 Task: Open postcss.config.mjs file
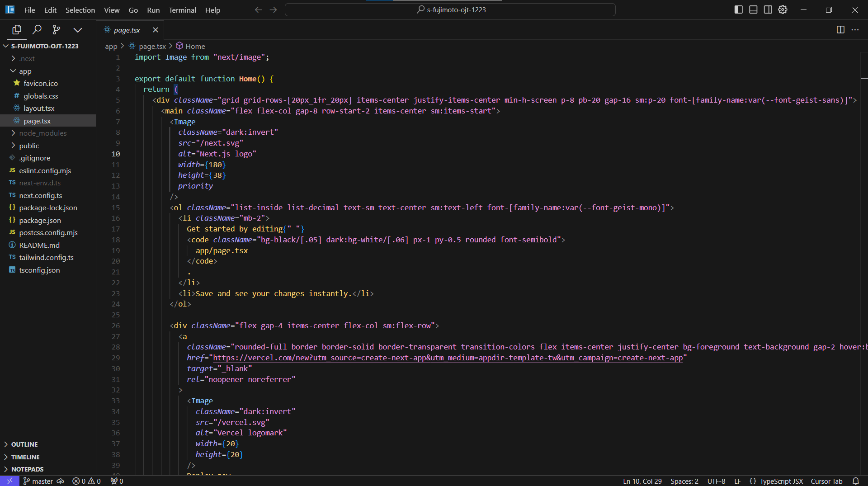48,233
